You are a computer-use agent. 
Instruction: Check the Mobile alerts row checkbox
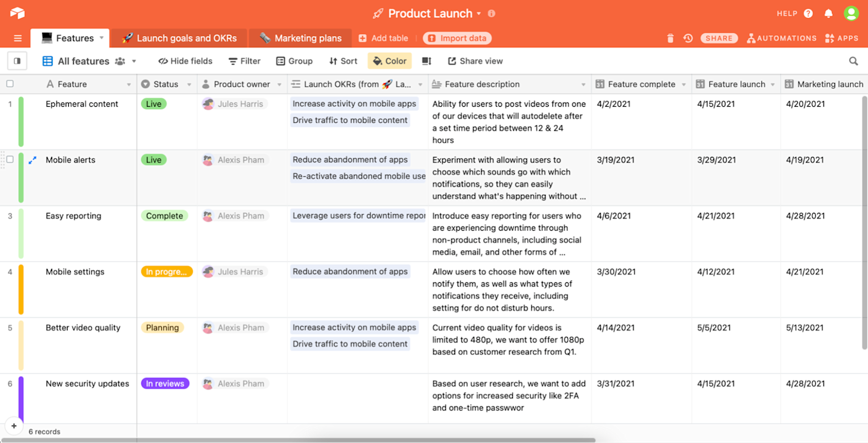(x=10, y=159)
